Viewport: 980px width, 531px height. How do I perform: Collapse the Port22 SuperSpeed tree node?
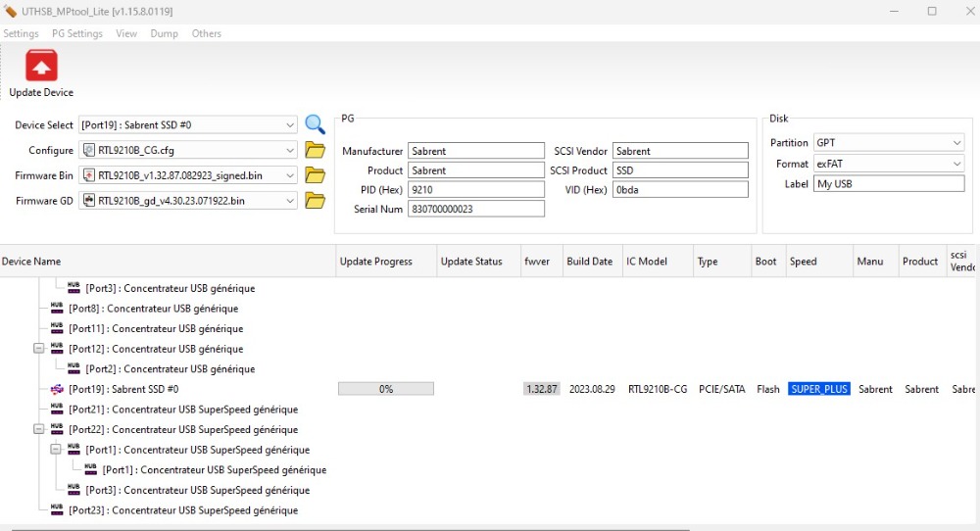coord(39,429)
